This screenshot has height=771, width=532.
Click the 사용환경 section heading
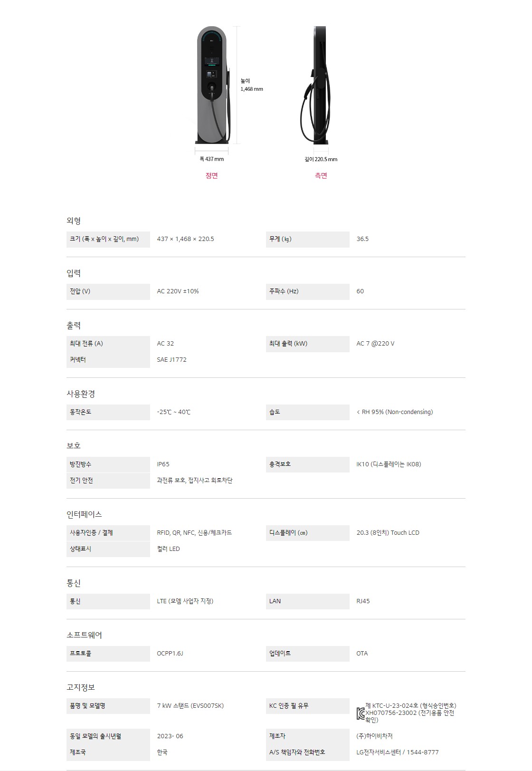click(81, 394)
